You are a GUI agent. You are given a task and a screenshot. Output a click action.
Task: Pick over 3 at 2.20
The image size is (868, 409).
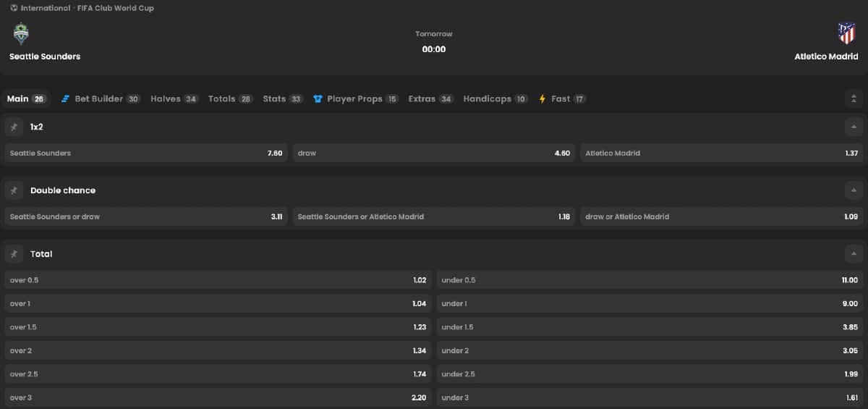click(218, 397)
